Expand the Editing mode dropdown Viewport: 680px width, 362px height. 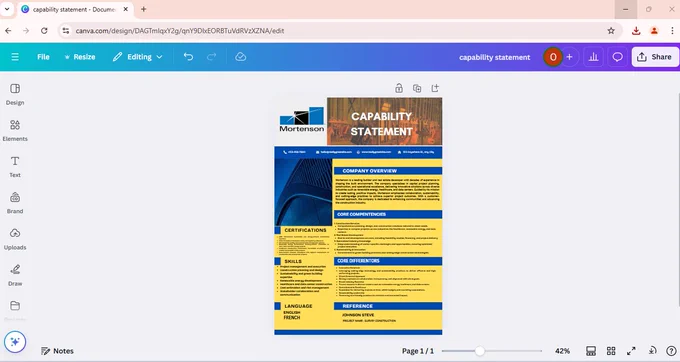(137, 57)
